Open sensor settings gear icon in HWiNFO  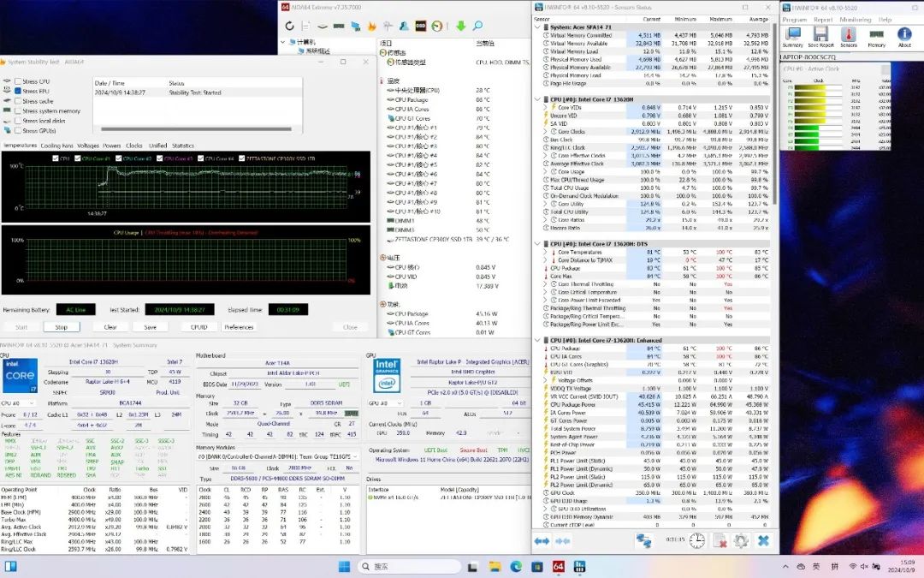coord(741,541)
